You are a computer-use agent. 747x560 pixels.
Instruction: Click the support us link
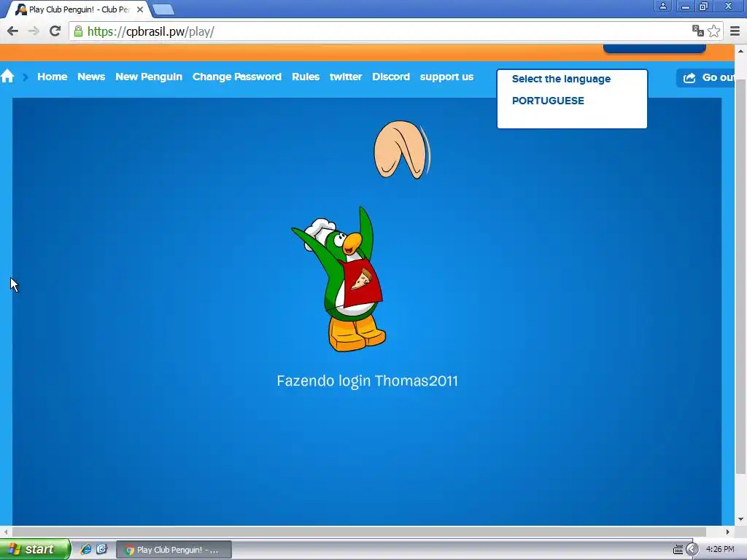[x=446, y=77]
